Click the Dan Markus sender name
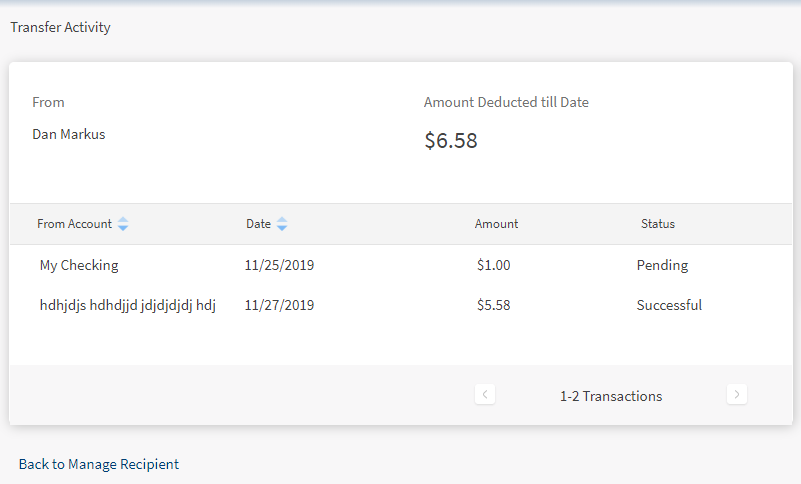Image resolution: width=801 pixels, height=484 pixels. [x=69, y=134]
